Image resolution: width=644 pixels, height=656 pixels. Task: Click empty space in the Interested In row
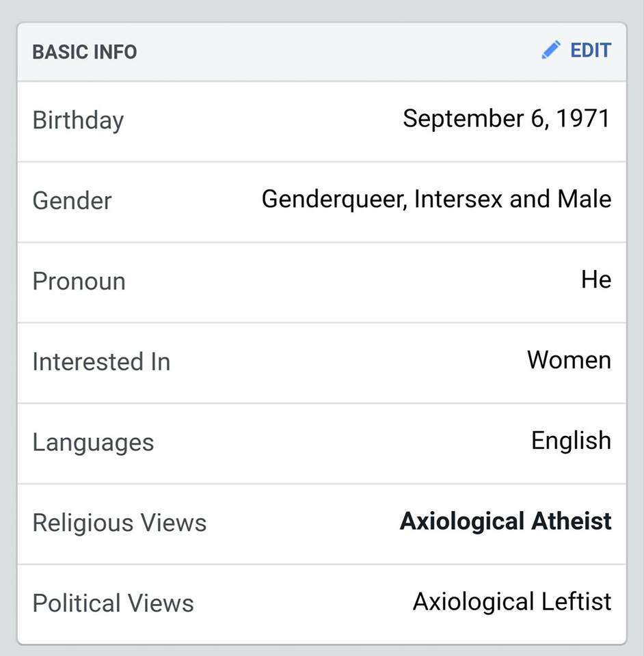pos(347,362)
